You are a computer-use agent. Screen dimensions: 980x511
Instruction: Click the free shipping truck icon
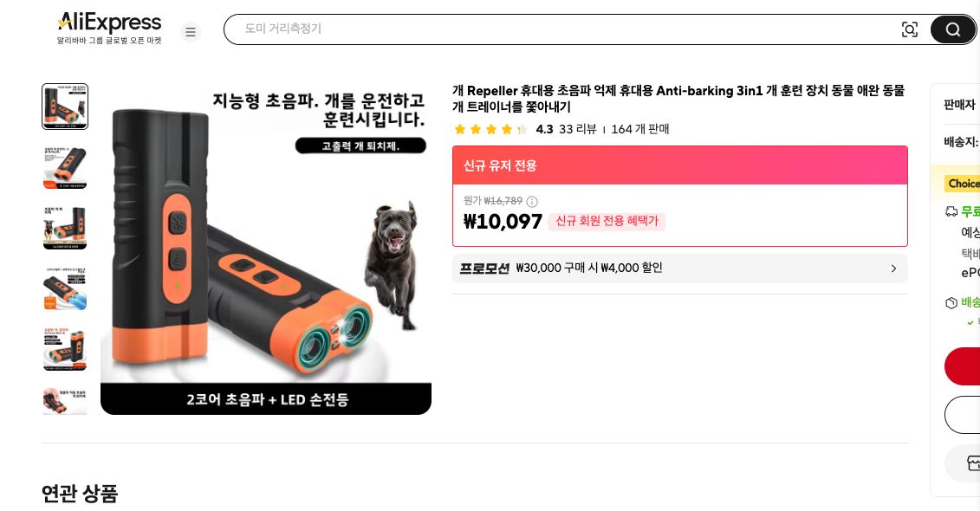(x=951, y=211)
